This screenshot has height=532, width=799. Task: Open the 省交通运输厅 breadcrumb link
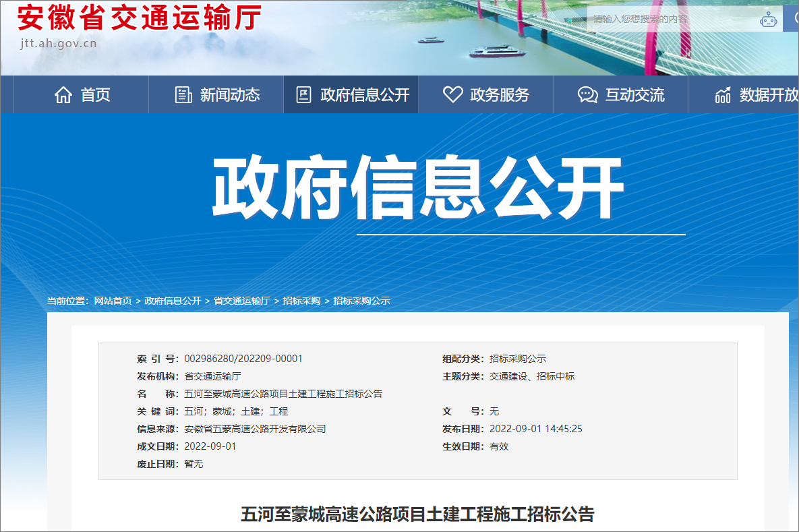click(242, 301)
